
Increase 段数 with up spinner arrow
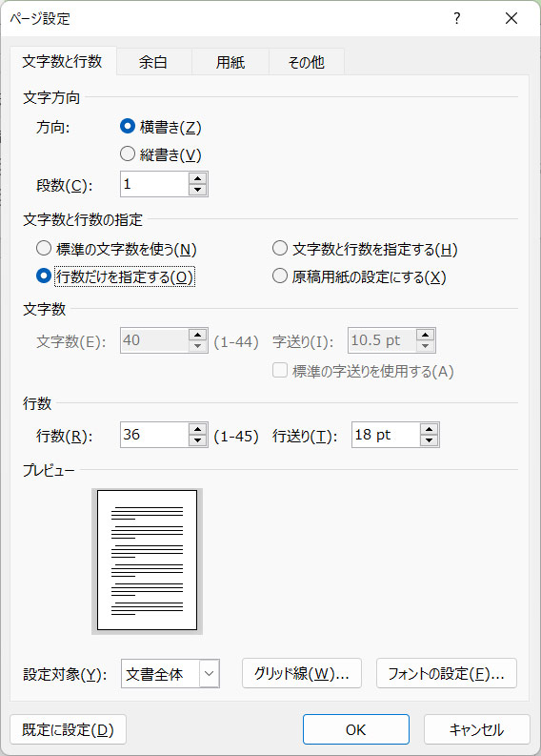click(197, 178)
